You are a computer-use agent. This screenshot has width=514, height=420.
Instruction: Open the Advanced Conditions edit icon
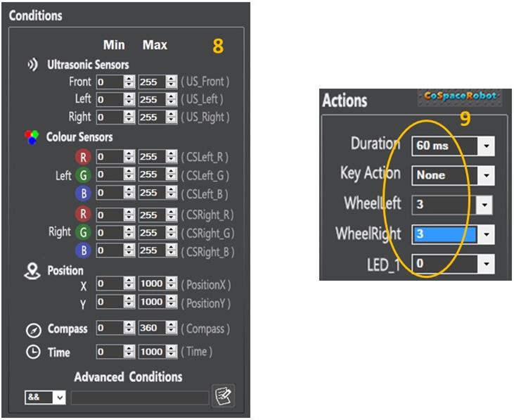click(x=223, y=396)
